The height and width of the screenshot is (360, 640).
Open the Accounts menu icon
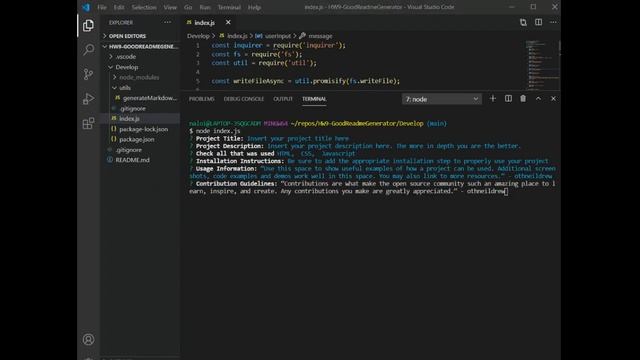pos(88,339)
